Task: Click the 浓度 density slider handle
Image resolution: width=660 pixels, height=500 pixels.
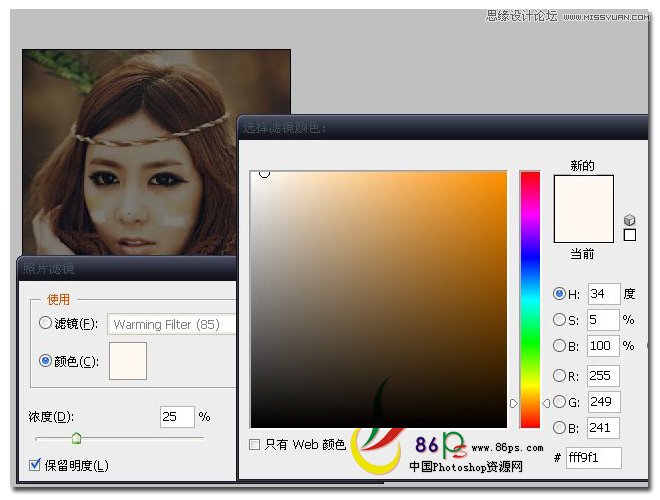Action: tap(76, 439)
